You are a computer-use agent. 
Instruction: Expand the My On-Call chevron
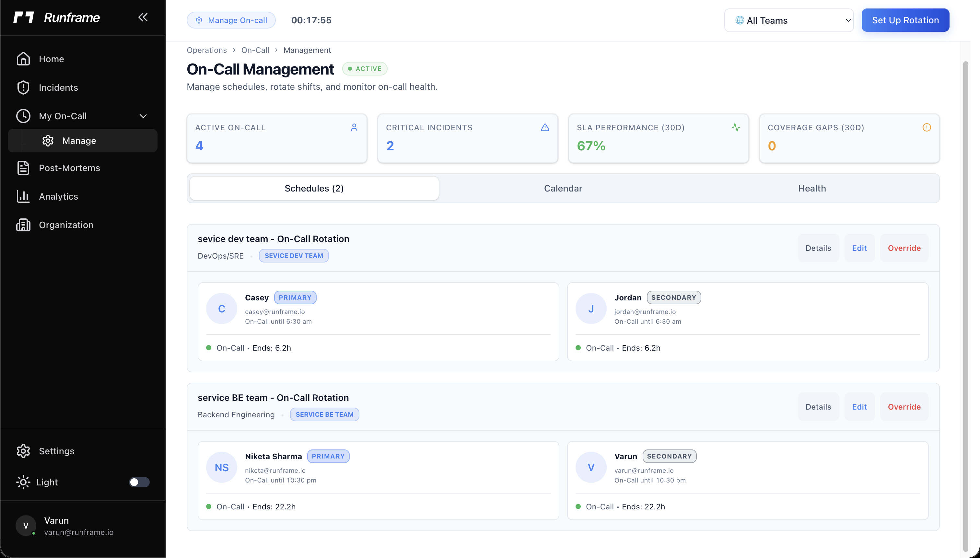143,116
